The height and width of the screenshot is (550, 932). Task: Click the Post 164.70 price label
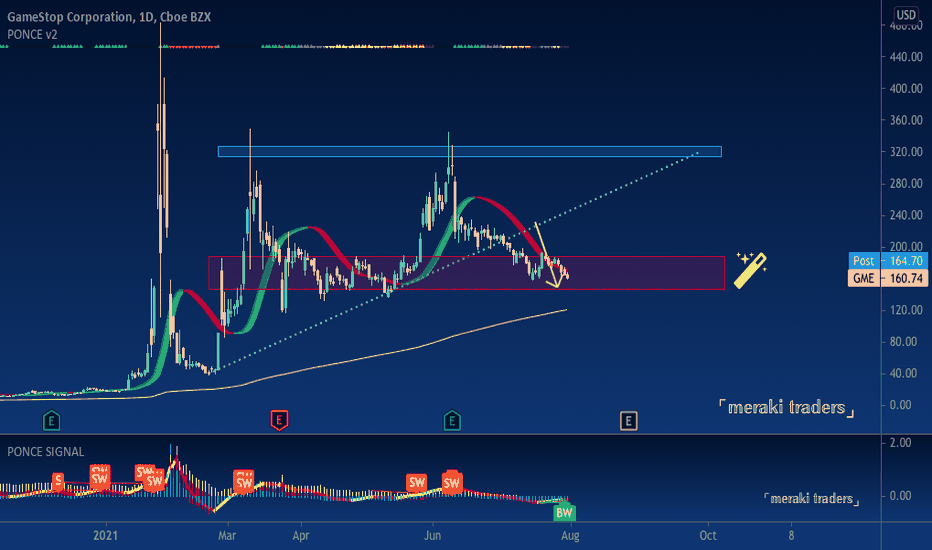[x=887, y=260]
